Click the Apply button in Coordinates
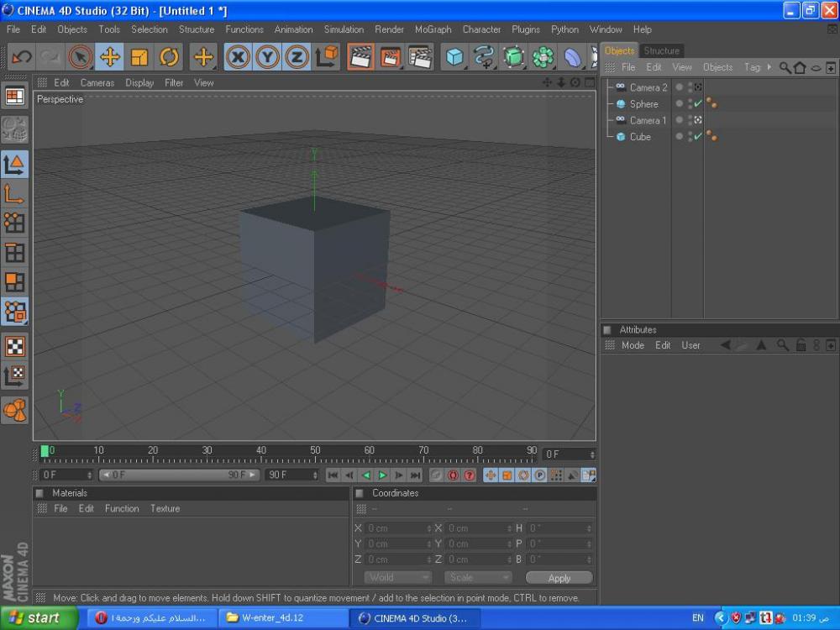The image size is (840, 630). (559, 578)
